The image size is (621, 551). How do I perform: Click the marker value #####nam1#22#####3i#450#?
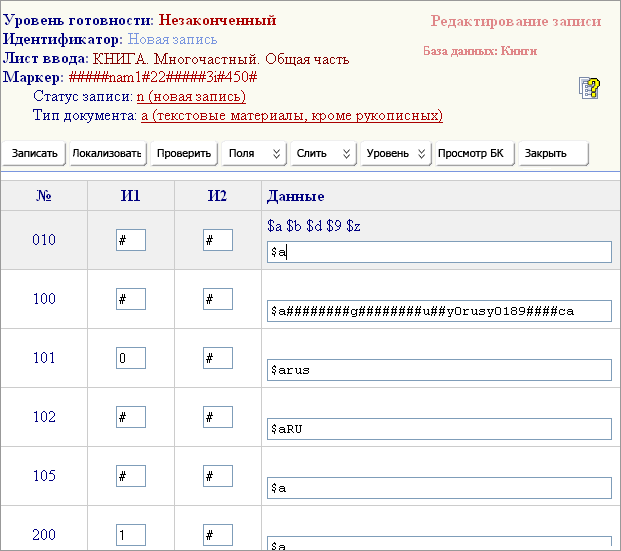tap(163, 77)
